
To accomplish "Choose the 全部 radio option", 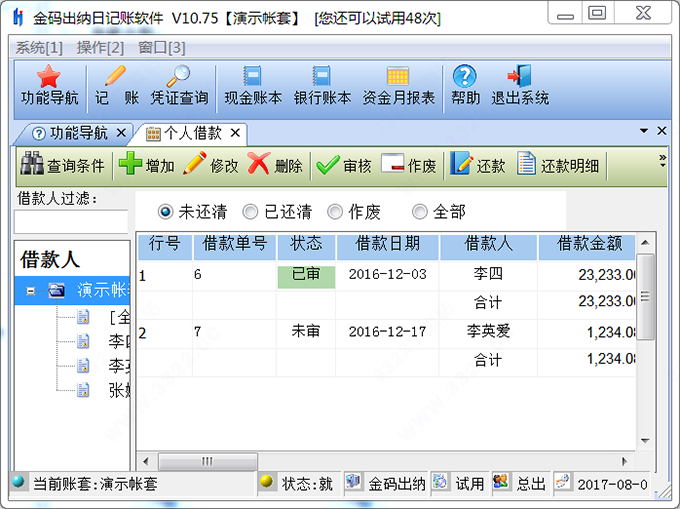I will (x=420, y=212).
